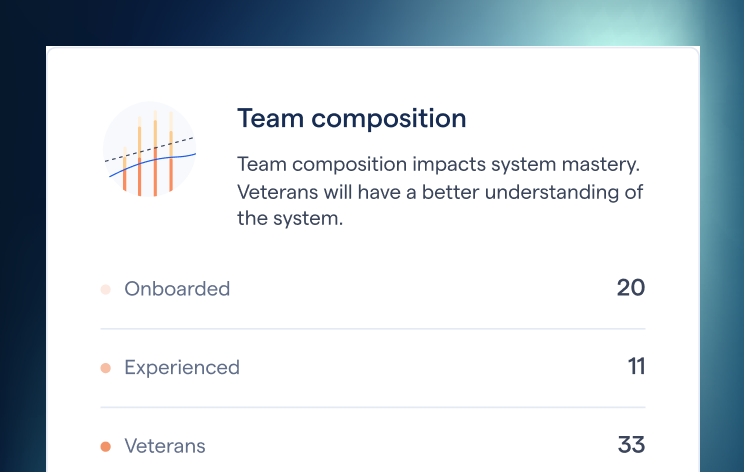
Task: Click the peach dot beside Experienced
Action: tap(105, 368)
